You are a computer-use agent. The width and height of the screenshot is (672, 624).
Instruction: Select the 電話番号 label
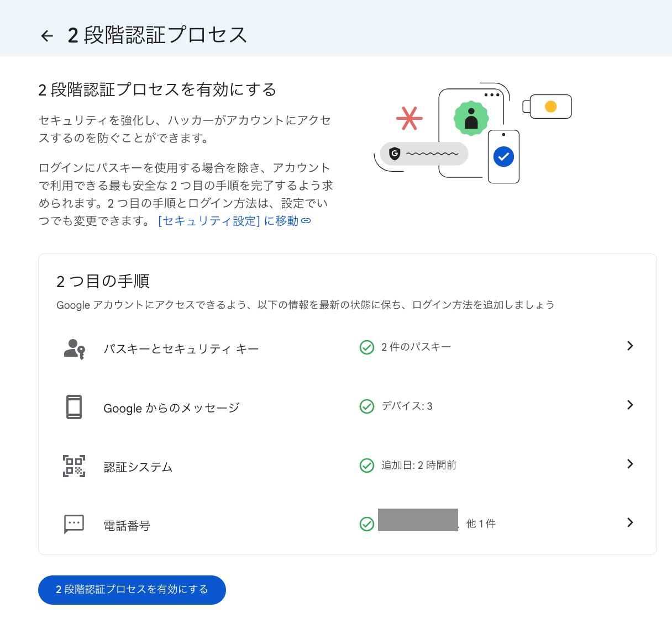[x=127, y=526]
